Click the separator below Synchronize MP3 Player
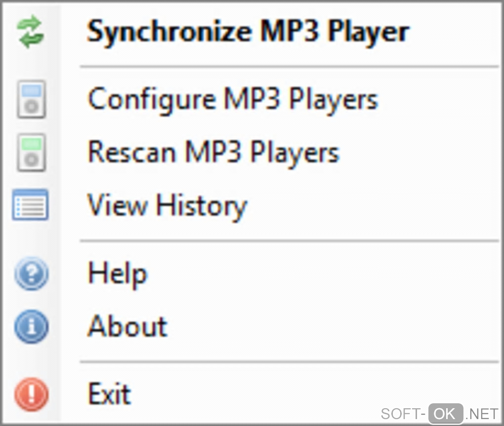This screenshot has width=504, height=426. coord(290,66)
